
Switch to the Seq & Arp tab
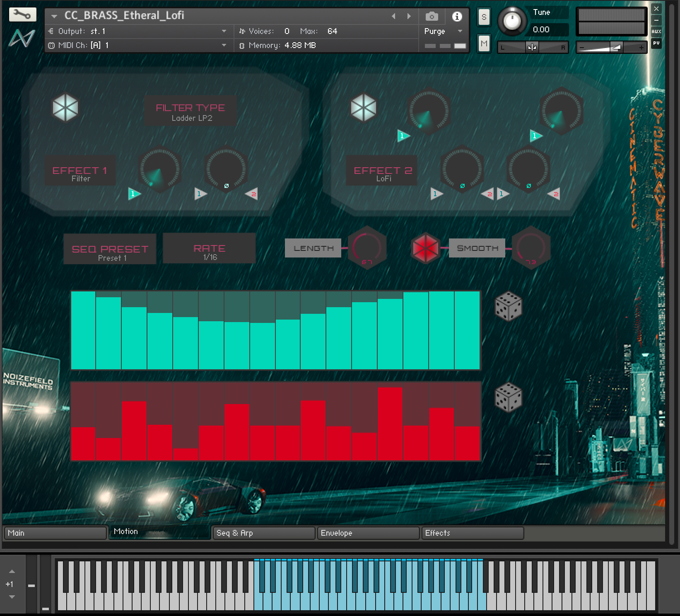pos(263,533)
